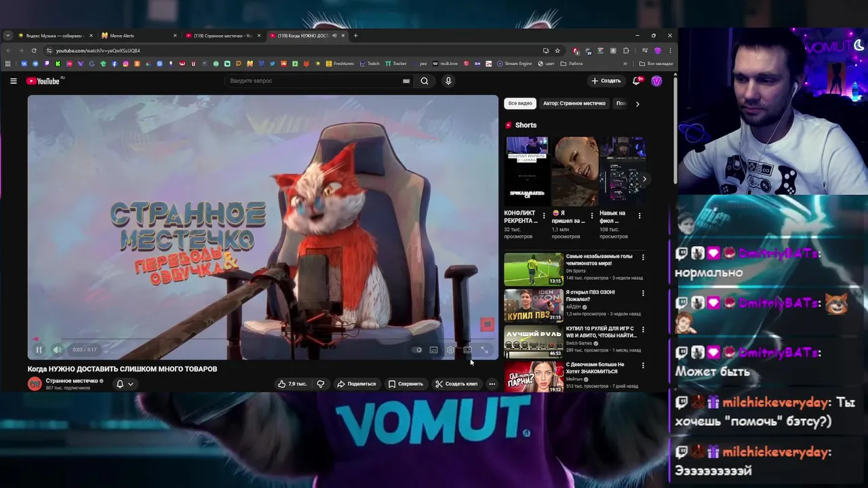Viewport: 868px width, 488px height.
Task: Bookmark this page with the star icon
Action: point(557,50)
